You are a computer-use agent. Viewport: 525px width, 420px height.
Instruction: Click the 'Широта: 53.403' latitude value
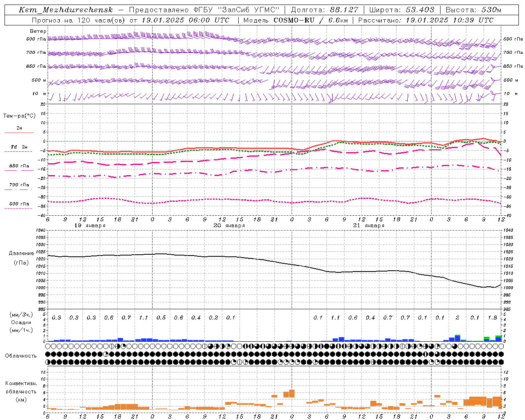(402, 10)
